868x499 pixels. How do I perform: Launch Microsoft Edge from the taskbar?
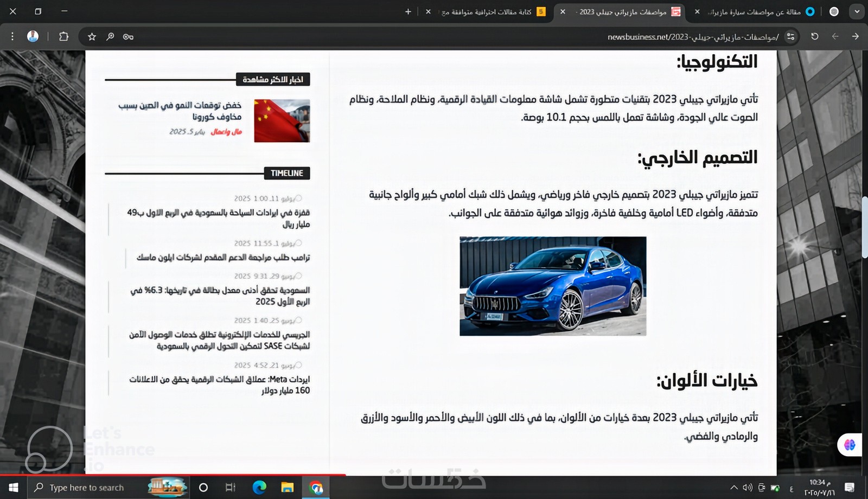pyautogui.click(x=259, y=488)
